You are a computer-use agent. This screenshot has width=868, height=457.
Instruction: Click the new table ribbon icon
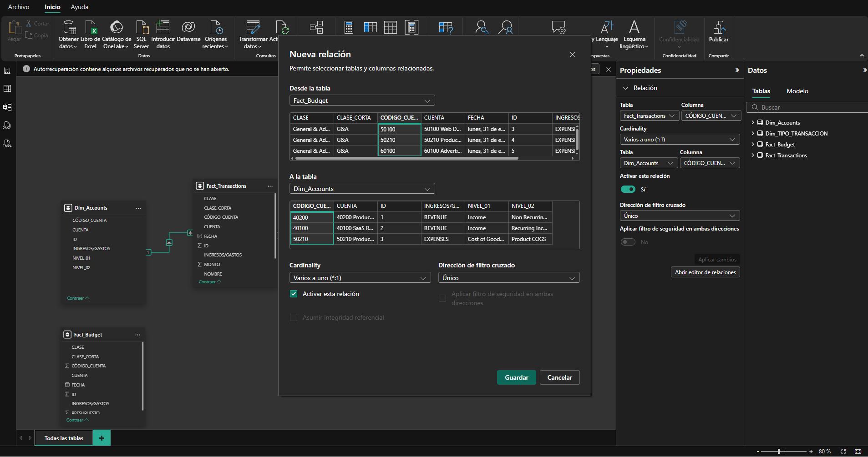[390, 28]
